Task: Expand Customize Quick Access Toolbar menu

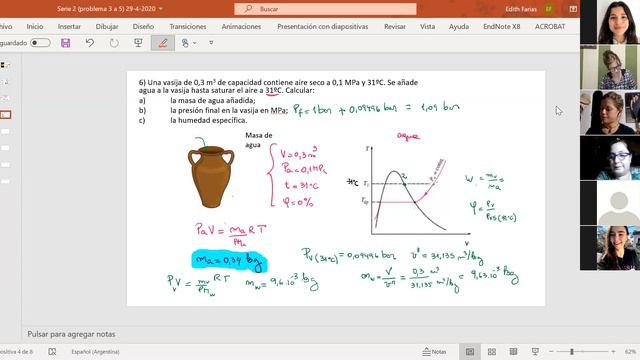Action: click(211, 42)
